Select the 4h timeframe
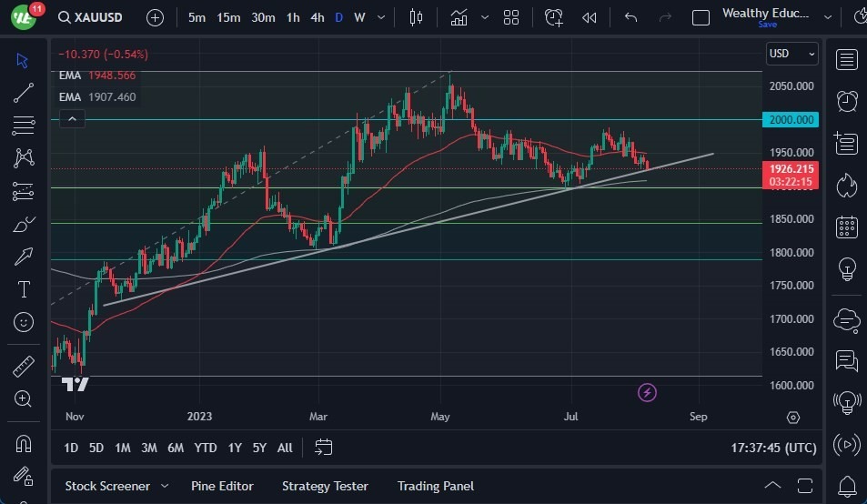Screen dimensions: 867x504 [x=317, y=17]
